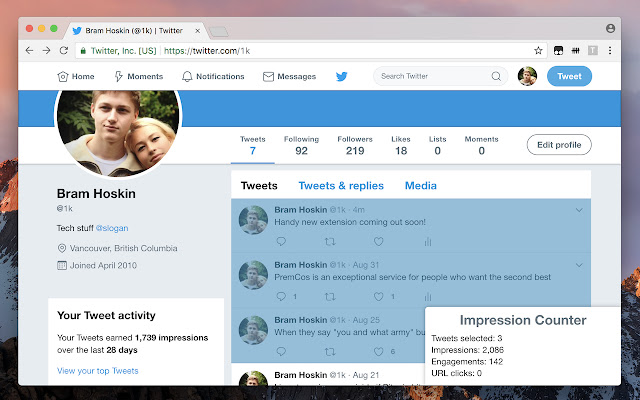Click the blue Tweet button
This screenshot has width=640, height=400.
(x=569, y=76)
